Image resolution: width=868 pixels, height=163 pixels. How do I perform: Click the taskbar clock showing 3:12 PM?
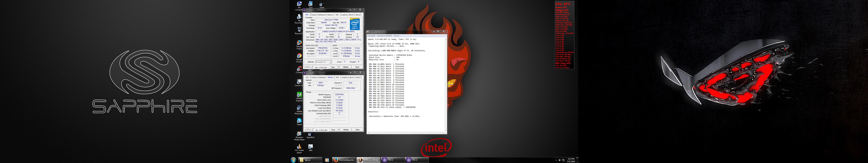coord(571,160)
